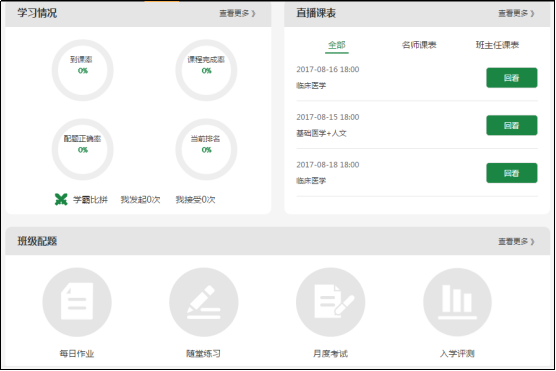Click the 学霸比拼 label
The width and height of the screenshot is (556, 371).
coord(90,200)
